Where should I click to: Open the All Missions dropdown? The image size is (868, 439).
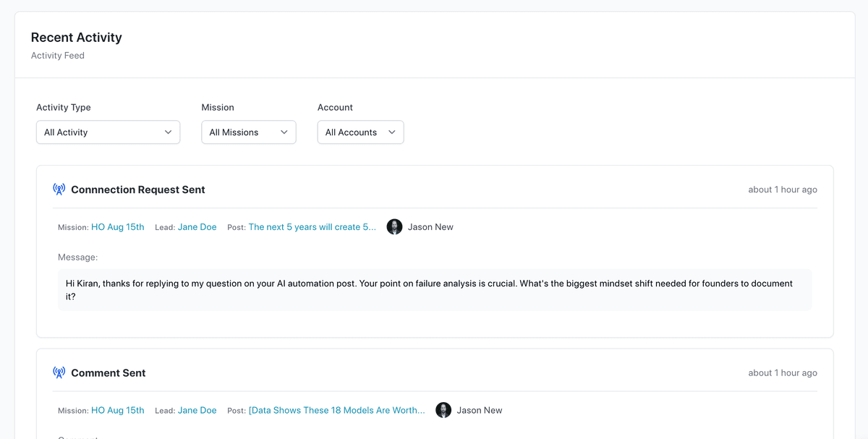coord(248,132)
